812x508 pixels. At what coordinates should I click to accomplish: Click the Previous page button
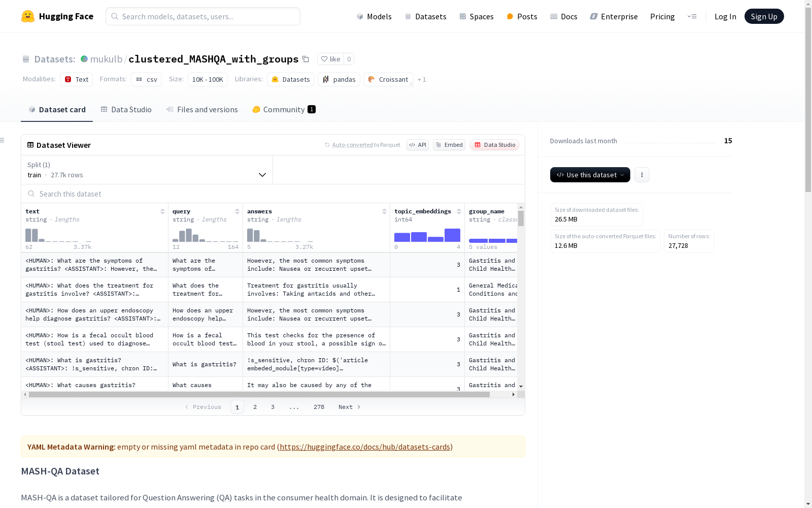(203, 407)
